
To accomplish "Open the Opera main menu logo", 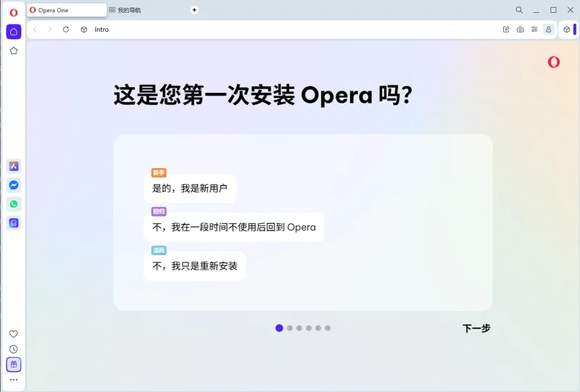I will 14,12.
